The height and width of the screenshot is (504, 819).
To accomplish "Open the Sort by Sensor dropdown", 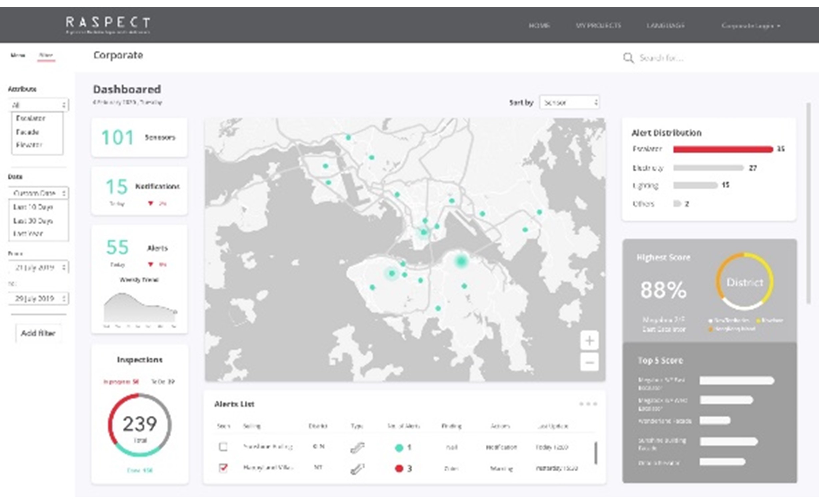I will point(569,103).
